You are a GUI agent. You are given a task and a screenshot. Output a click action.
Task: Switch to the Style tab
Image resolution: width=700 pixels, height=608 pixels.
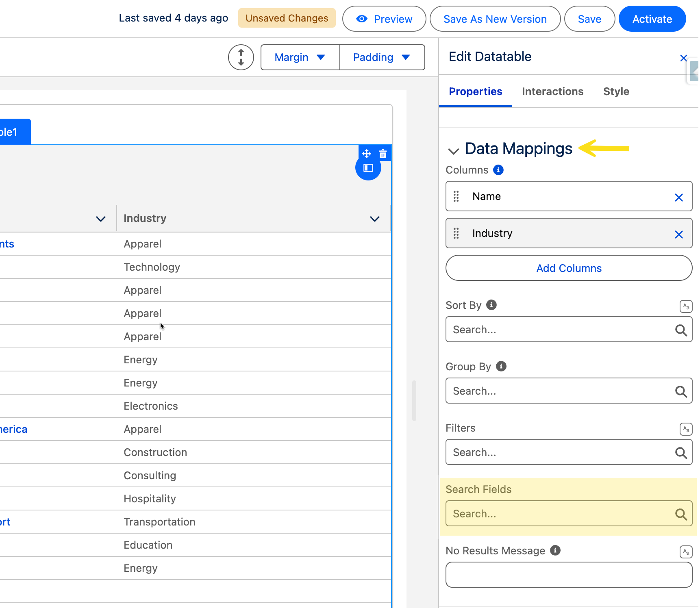coord(616,91)
